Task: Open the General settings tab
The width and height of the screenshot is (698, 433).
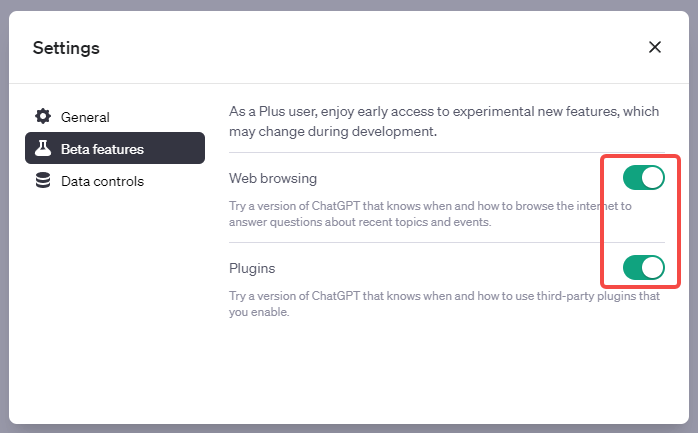Action: 85,117
